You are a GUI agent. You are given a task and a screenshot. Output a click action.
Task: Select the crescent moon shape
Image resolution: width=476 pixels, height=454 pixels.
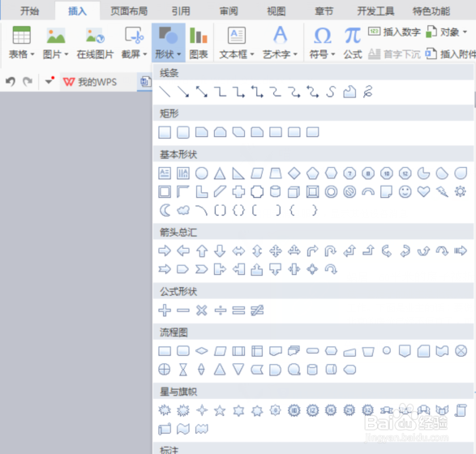[165, 210]
